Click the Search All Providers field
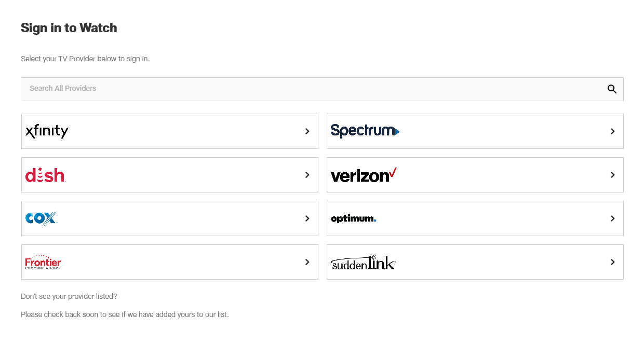Image resolution: width=644 pixels, height=344 pixels. pos(312,89)
